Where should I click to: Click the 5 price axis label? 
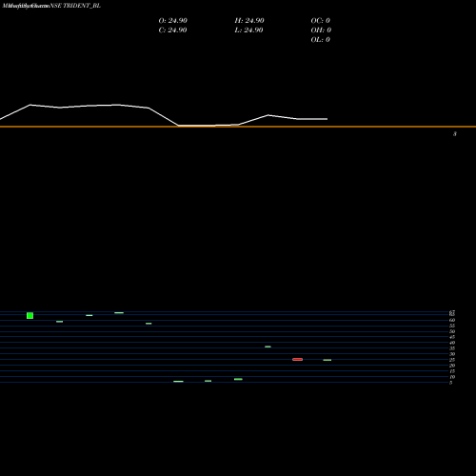pos(450,383)
